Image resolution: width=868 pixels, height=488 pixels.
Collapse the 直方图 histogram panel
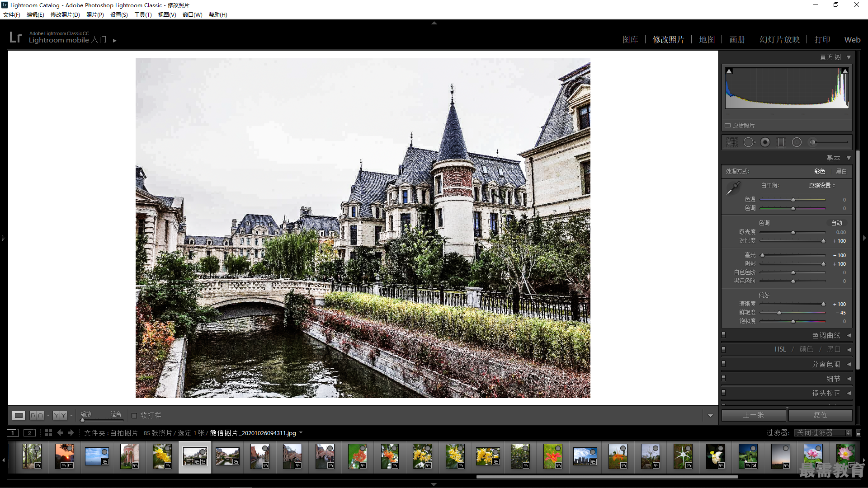(x=849, y=57)
